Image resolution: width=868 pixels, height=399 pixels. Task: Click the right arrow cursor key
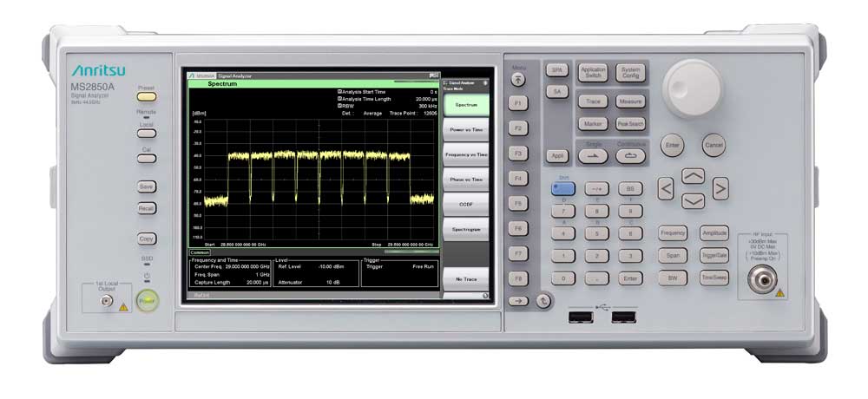click(720, 189)
